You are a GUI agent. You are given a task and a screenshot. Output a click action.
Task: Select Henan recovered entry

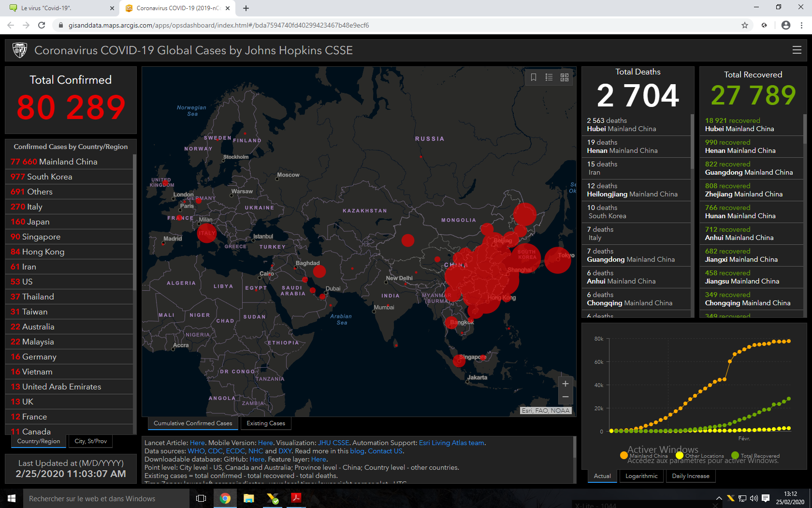tap(751, 146)
